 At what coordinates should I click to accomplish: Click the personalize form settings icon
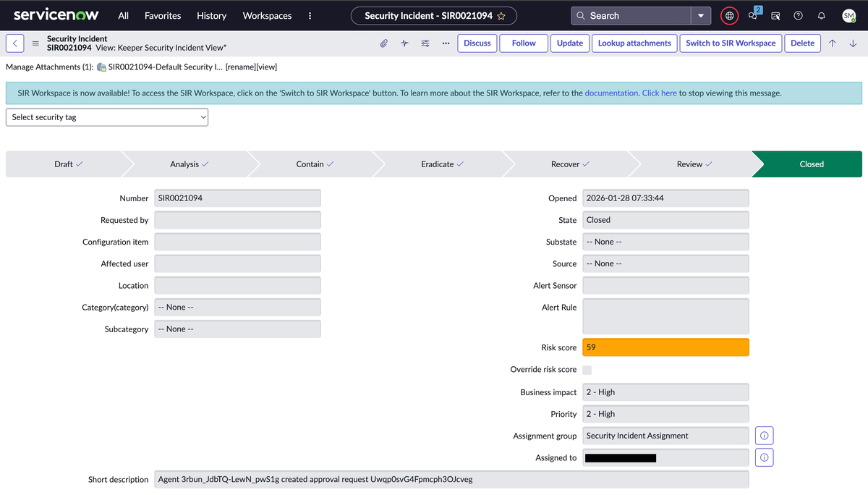coord(425,43)
